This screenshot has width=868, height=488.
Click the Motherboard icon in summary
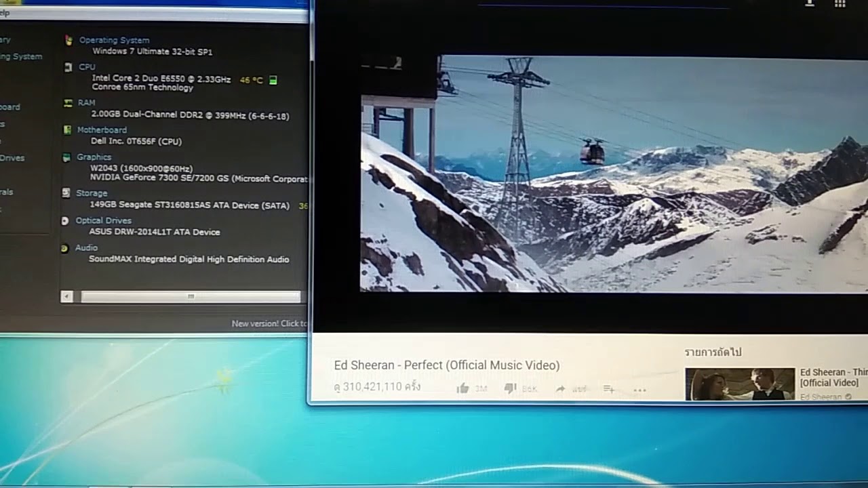(66, 129)
